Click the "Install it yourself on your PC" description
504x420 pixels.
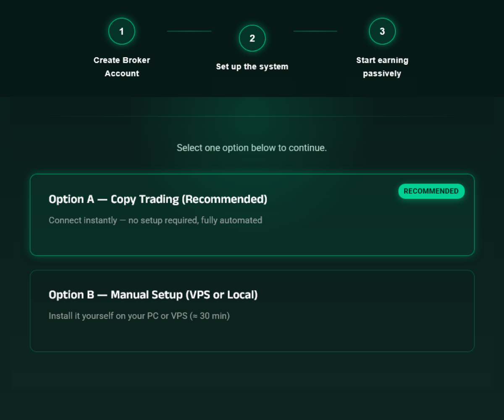pyautogui.click(x=139, y=316)
